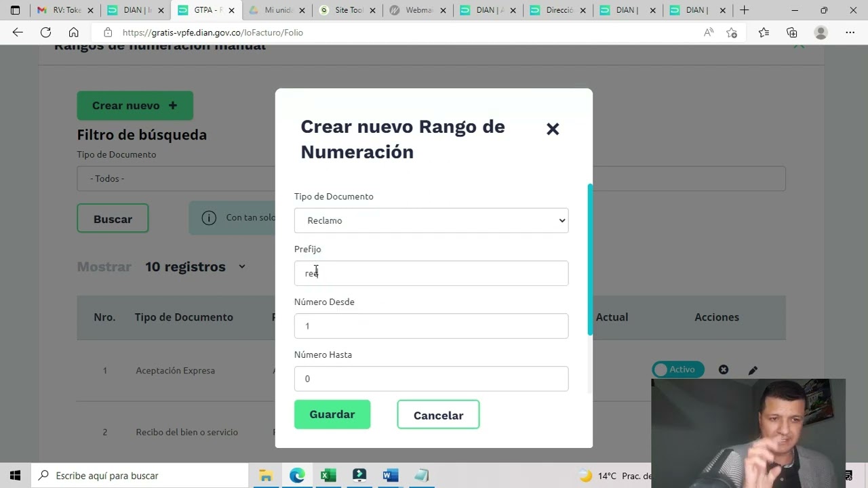This screenshot has width=868, height=488.
Task: Click the Acciones column header
Action: point(716,317)
